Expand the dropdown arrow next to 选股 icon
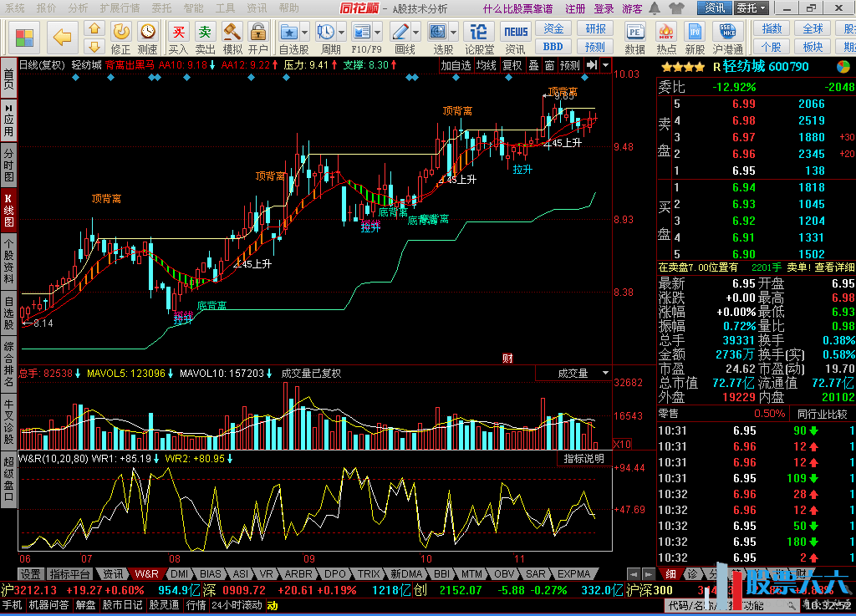Viewport: 856px width, 616px height. click(x=454, y=33)
